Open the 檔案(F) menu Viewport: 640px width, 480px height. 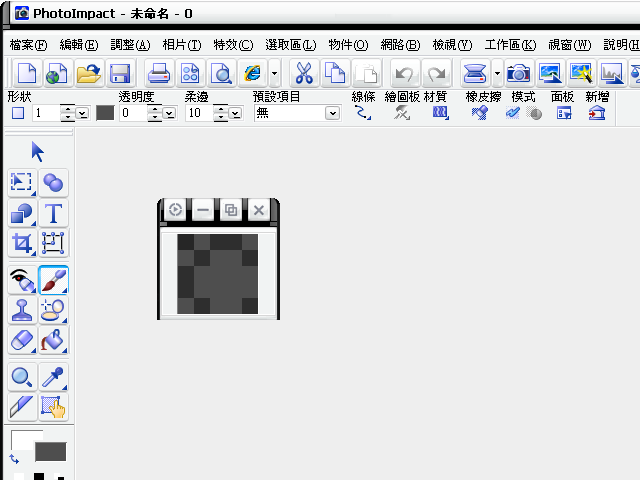(28, 44)
